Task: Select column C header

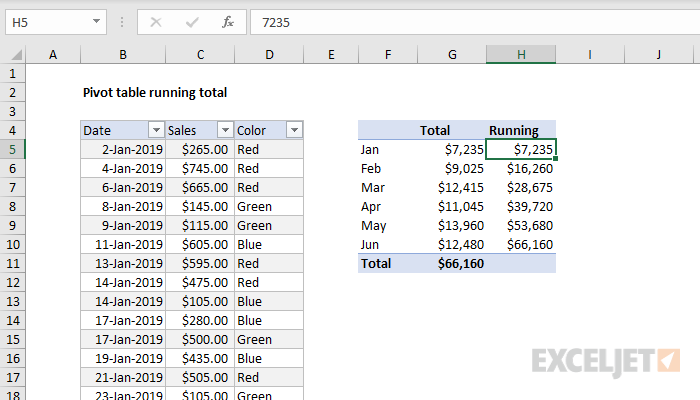Action: [200, 55]
